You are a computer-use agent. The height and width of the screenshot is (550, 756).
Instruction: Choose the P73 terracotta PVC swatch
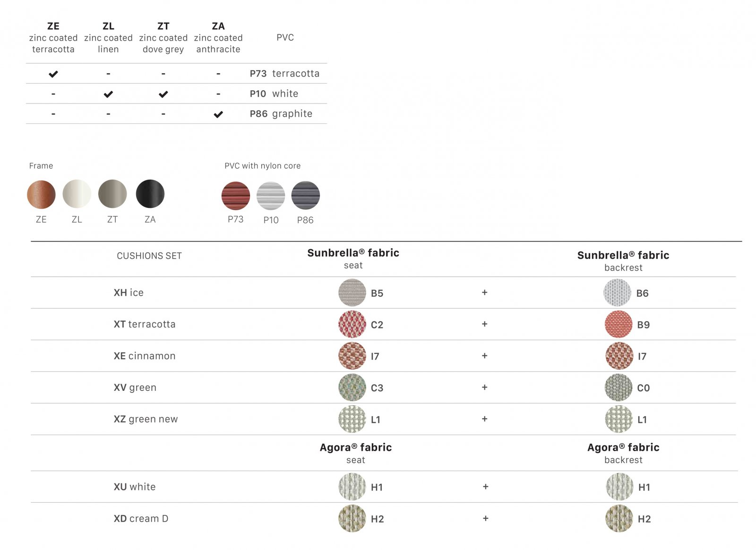click(236, 196)
